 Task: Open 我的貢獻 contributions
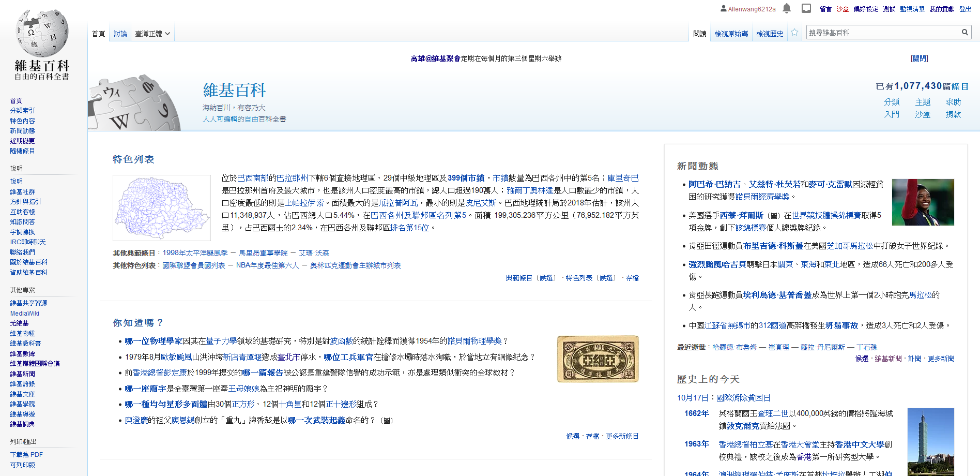pyautogui.click(x=942, y=9)
